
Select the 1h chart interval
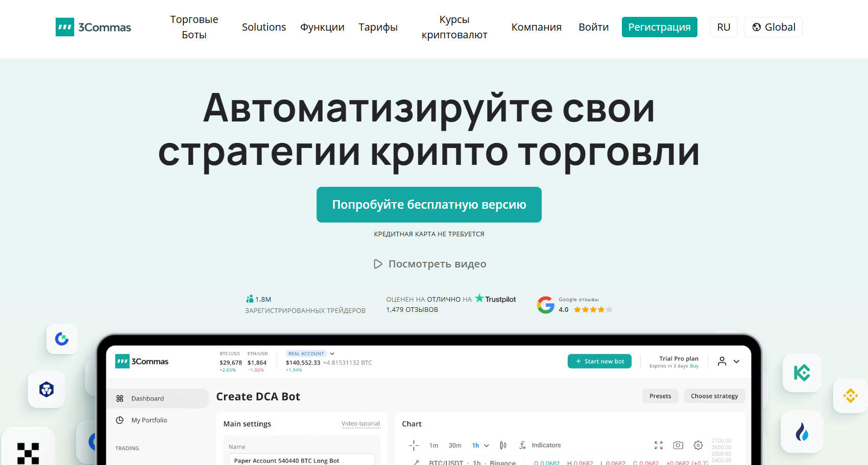click(475, 446)
